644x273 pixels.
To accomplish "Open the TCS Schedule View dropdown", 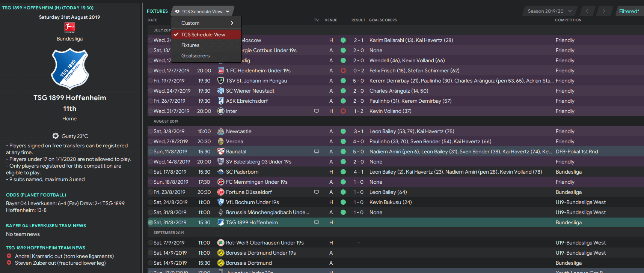I will [x=202, y=11].
